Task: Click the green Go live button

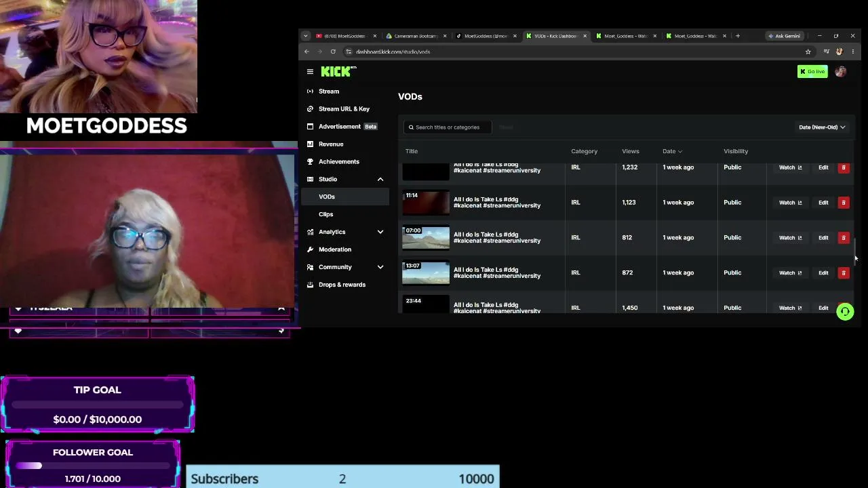Action: pos(812,71)
